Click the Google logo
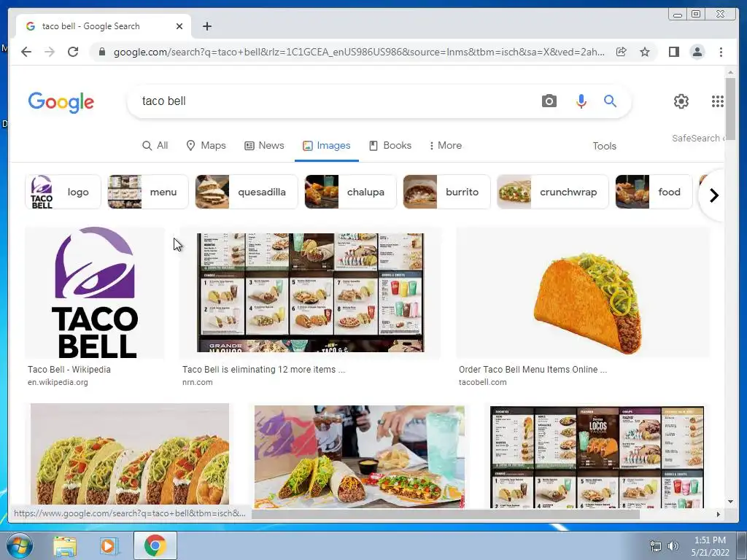 (61, 102)
